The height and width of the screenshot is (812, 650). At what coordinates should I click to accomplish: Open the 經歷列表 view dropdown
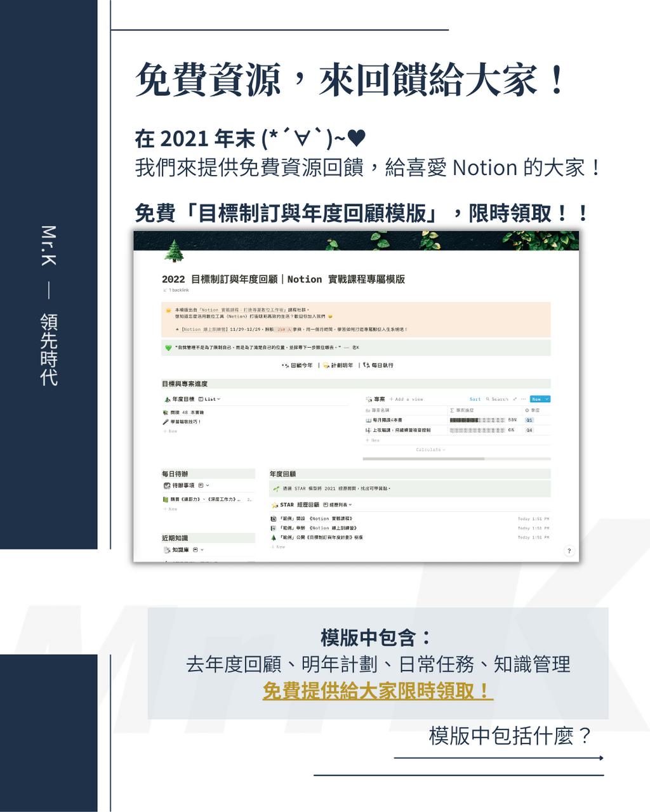click(337, 505)
